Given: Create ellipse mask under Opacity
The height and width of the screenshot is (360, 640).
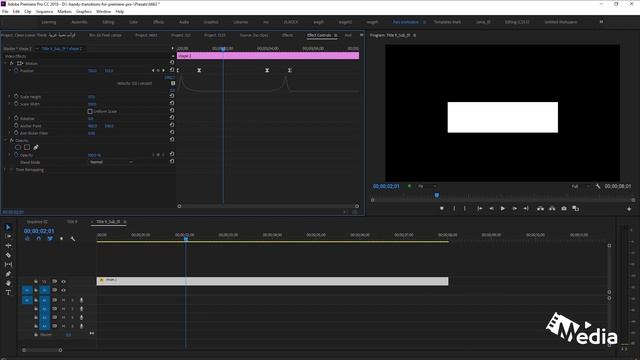Looking at the screenshot, I should point(18,147).
